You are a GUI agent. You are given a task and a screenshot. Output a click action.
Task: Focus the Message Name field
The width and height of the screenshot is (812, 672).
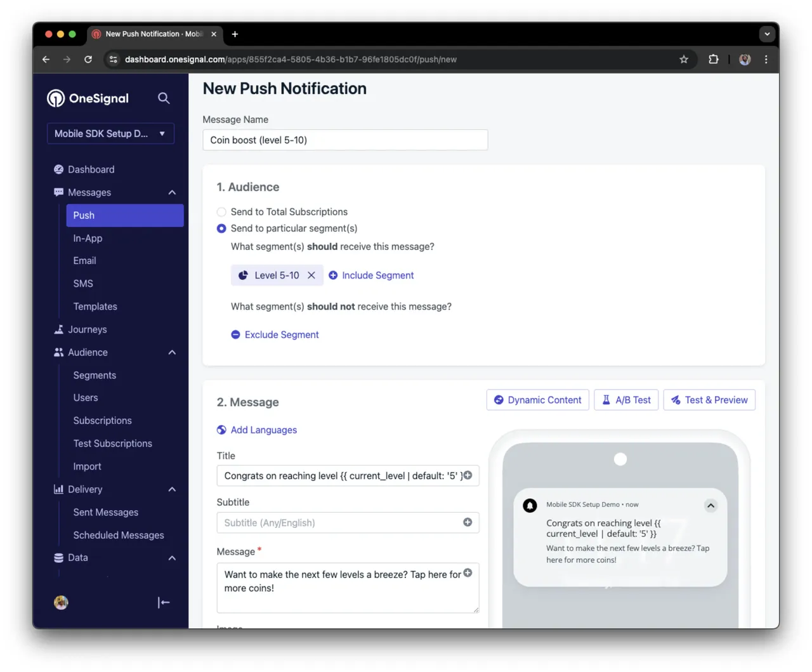[x=345, y=140]
